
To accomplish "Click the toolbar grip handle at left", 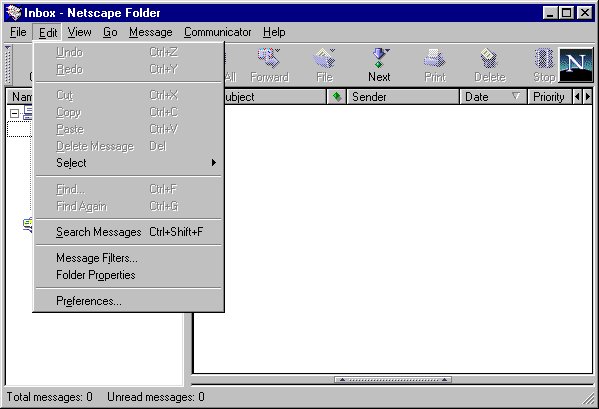I will click(8, 65).
